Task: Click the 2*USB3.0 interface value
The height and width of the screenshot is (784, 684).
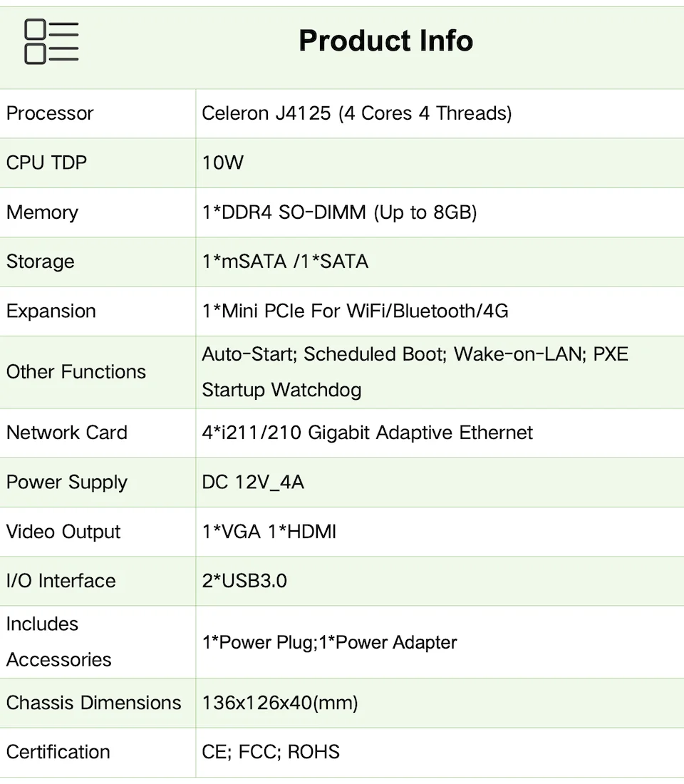Action: point(244,581)
